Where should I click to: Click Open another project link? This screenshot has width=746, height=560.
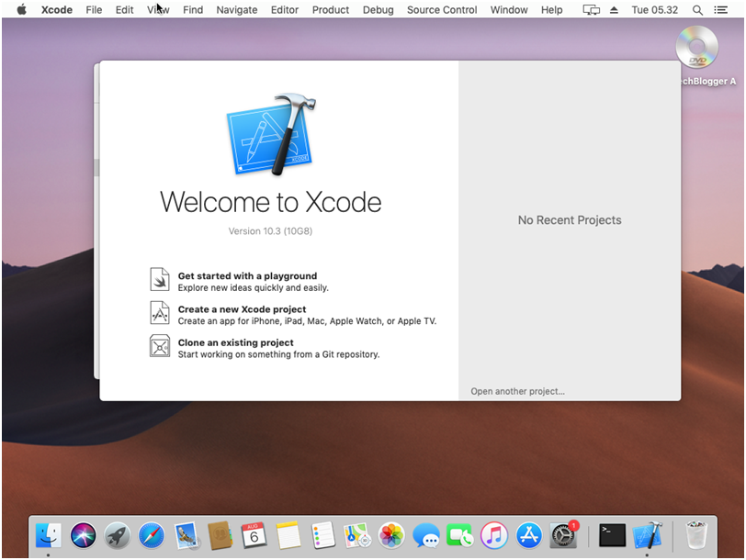point(517,391)
